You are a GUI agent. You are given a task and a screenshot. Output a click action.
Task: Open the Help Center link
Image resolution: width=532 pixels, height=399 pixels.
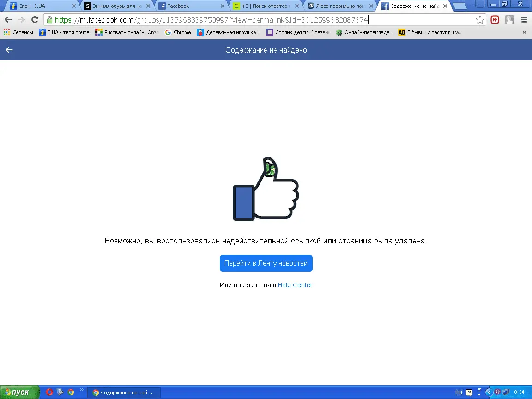(x=295, y=285)
